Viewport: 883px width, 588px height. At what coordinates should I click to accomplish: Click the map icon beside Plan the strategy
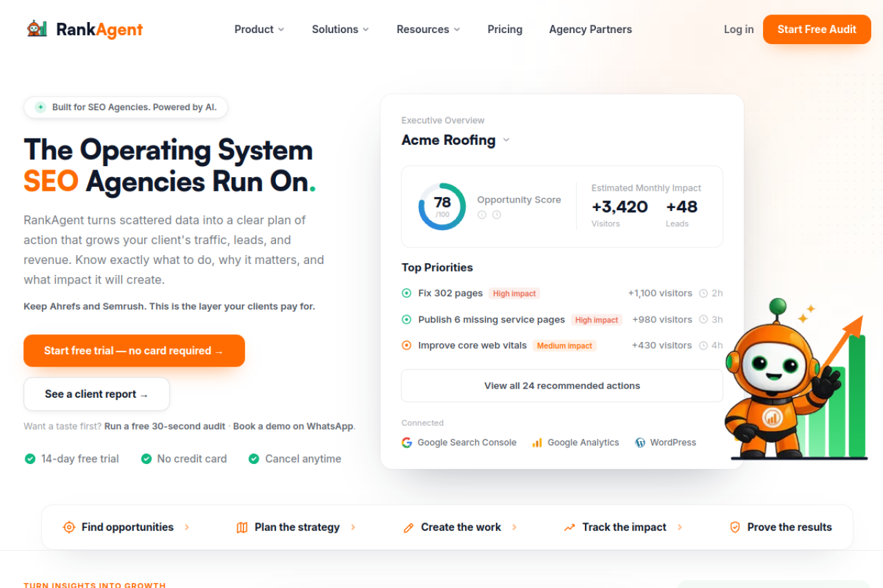tap(242, 527)
